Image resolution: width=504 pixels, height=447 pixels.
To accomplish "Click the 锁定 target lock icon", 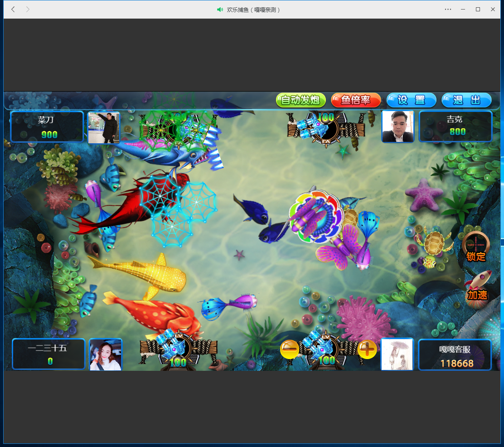I will click(475, 246).
